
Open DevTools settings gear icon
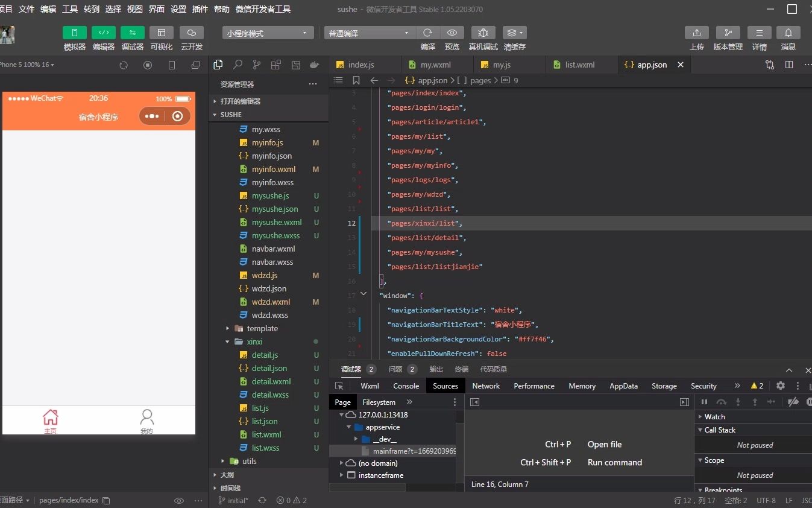pos(781,386)
